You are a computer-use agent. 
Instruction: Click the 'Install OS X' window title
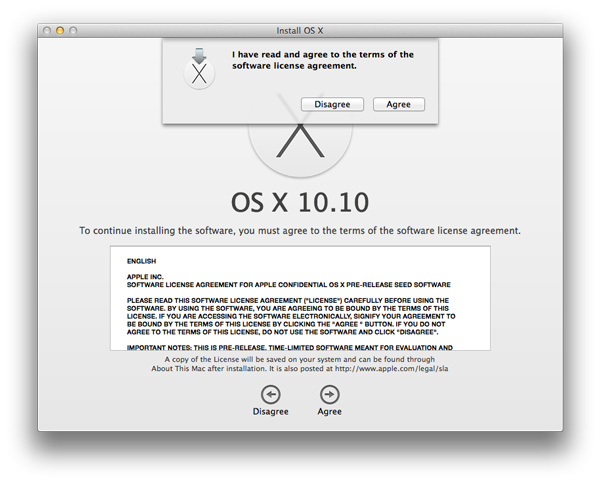300,31
